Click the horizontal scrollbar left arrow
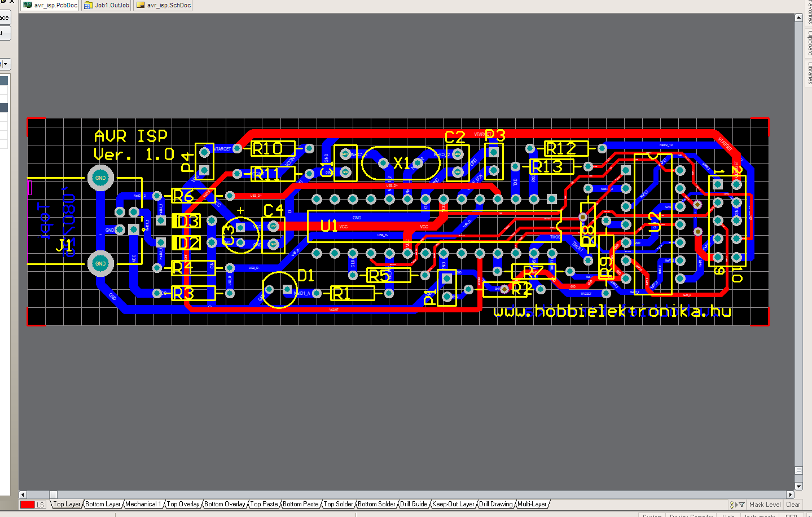Image resolution: width=812 pixels, height=517 pixels. pos(23,494)
